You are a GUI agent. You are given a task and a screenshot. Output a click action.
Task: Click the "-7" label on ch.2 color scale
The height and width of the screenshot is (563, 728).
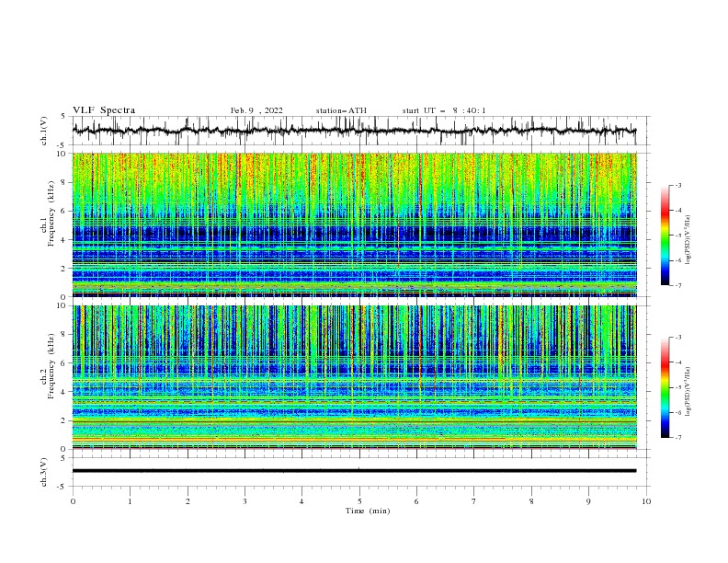click(677, 438)
